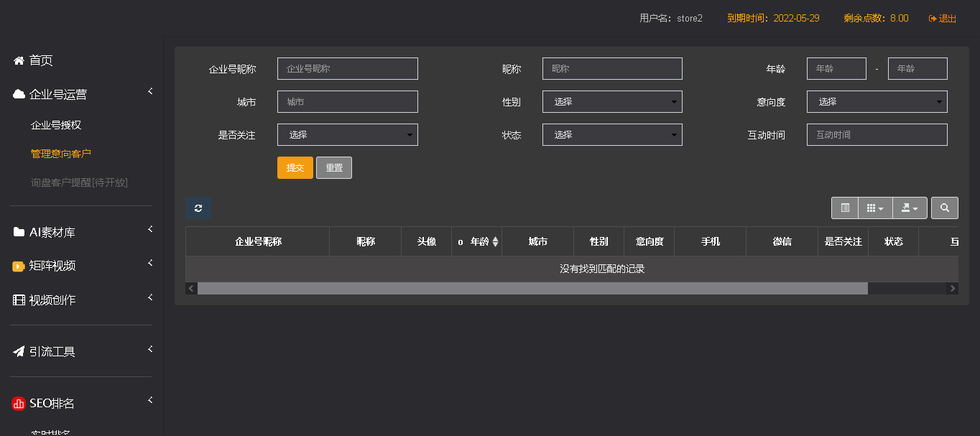Click the table refresh icon button

(198, 208)
